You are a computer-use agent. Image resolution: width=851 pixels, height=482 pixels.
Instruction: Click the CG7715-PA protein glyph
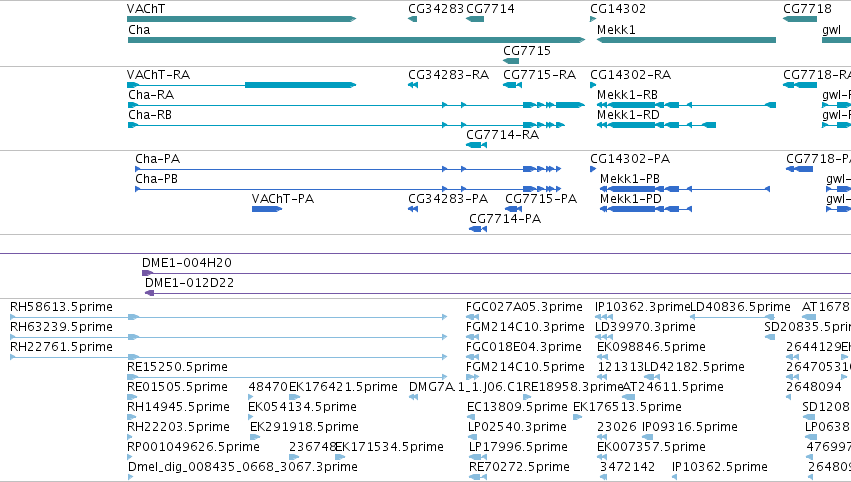(513, 209)
